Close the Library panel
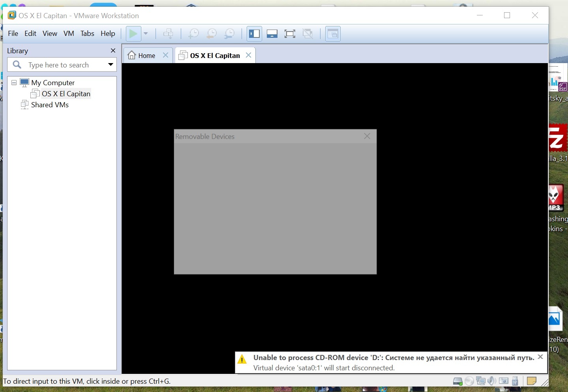 click(x=113, y=50)
